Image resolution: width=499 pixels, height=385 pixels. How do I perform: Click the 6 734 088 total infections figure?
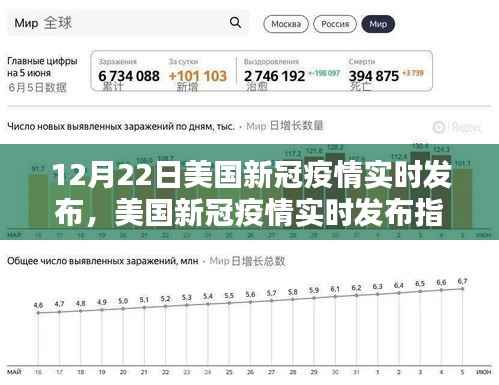(129, 76)
